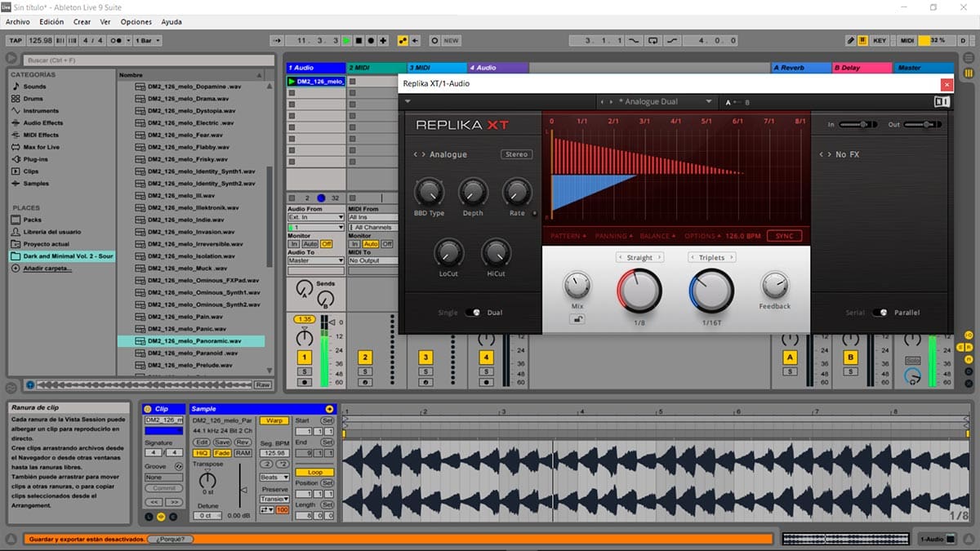This screenshot has height=551, width=980.
Task: Show the clip Envelopes box (E button)
Action: pos(174,517)
